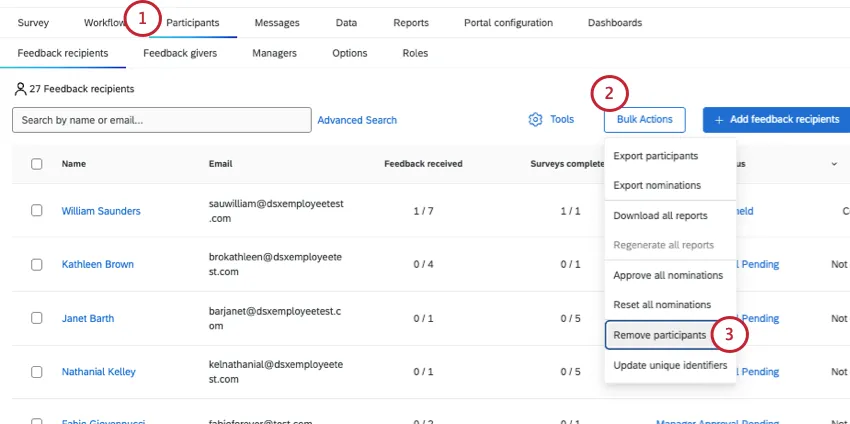Go to the Messages tab
850x424 pixels.
[277, 23]
